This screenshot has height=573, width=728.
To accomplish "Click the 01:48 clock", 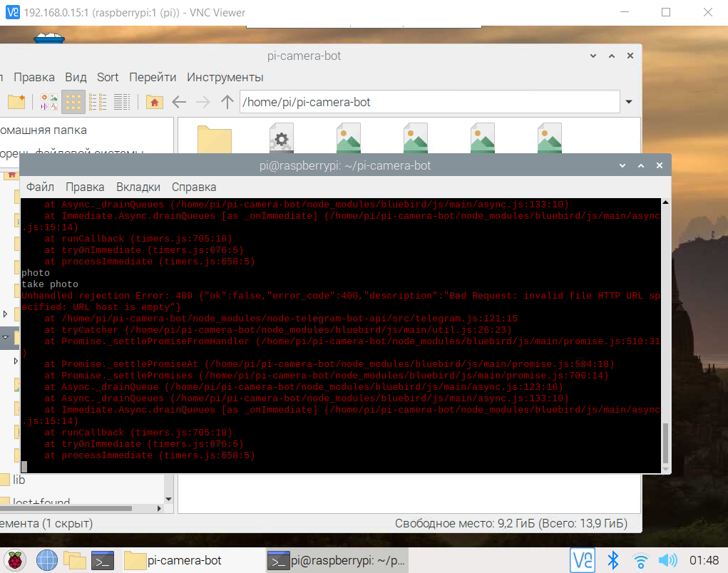I will [704, 560].
